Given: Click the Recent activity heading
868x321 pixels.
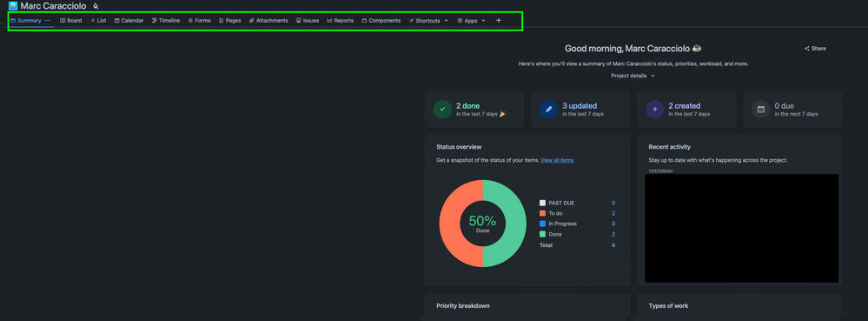Looking at the screenshot, I should click(x=669, y=147).
